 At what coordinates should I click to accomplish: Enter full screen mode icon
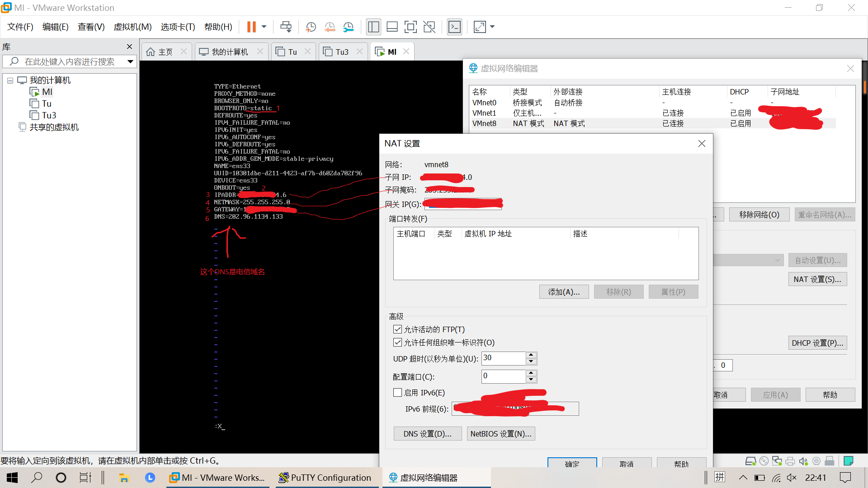pos(410,27)
